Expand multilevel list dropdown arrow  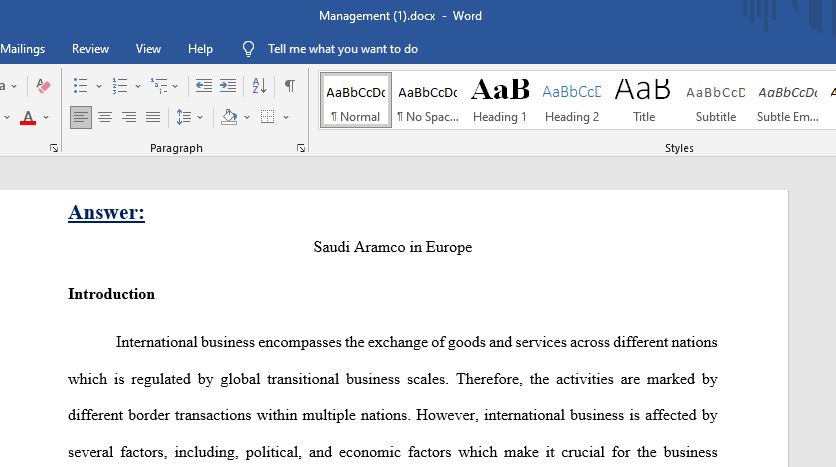tap(175, 86)
